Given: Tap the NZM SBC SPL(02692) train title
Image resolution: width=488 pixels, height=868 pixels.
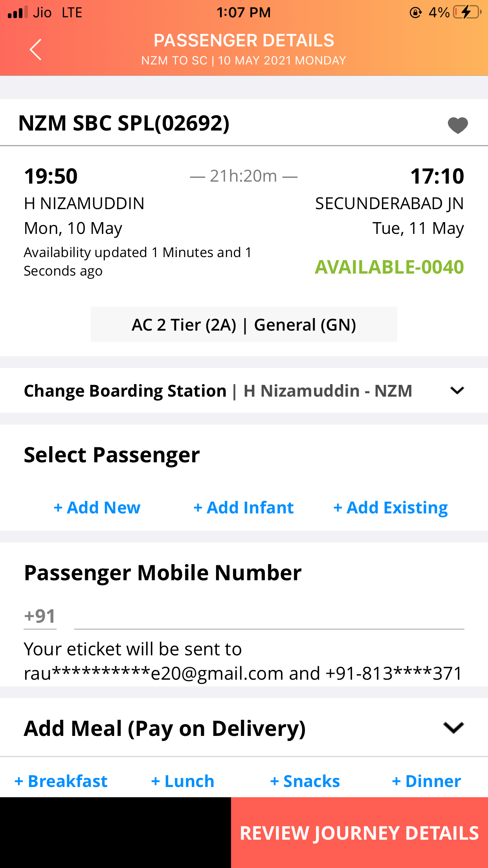Looking at the screenshot, I should tap(124, 123).
